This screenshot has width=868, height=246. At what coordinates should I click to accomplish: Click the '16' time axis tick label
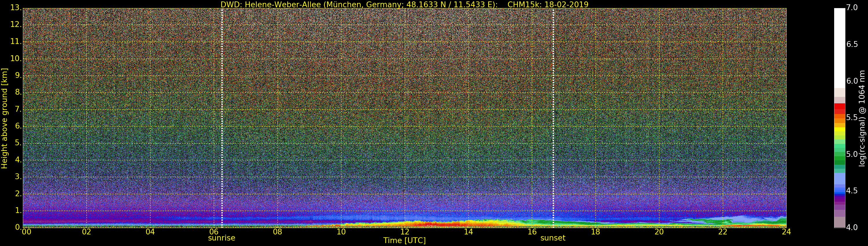(532, 232)
